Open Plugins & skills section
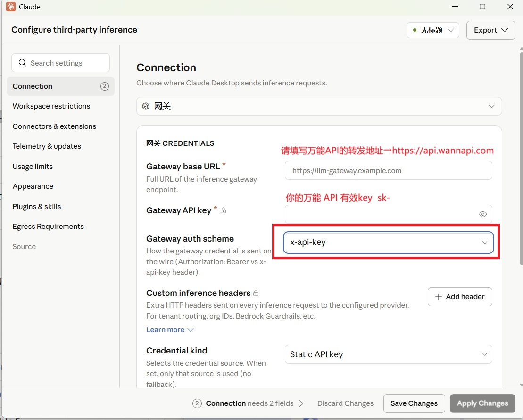The height and width of the screenshot is (420, 523). tap(37, 206)
